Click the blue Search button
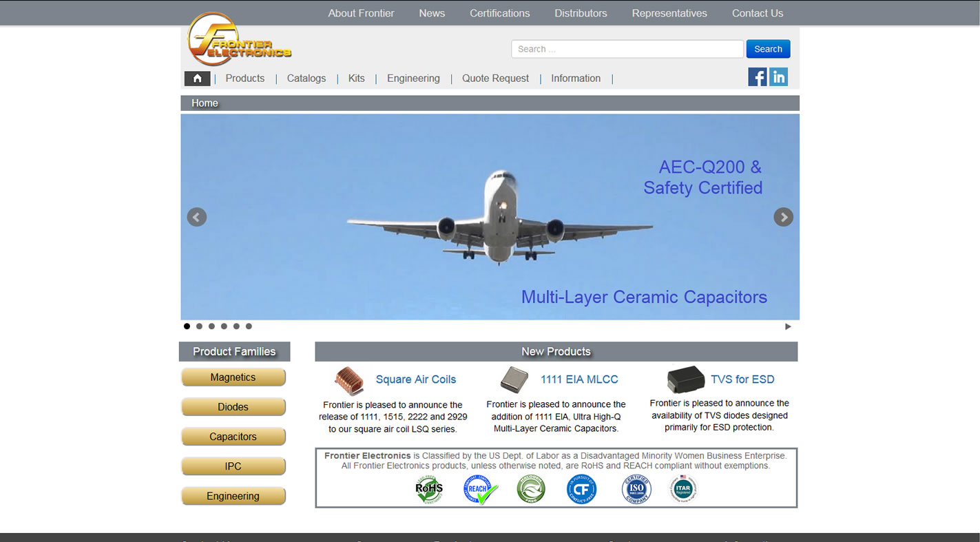This screenshot has width=980, height=542. click(x=768, y=49)
